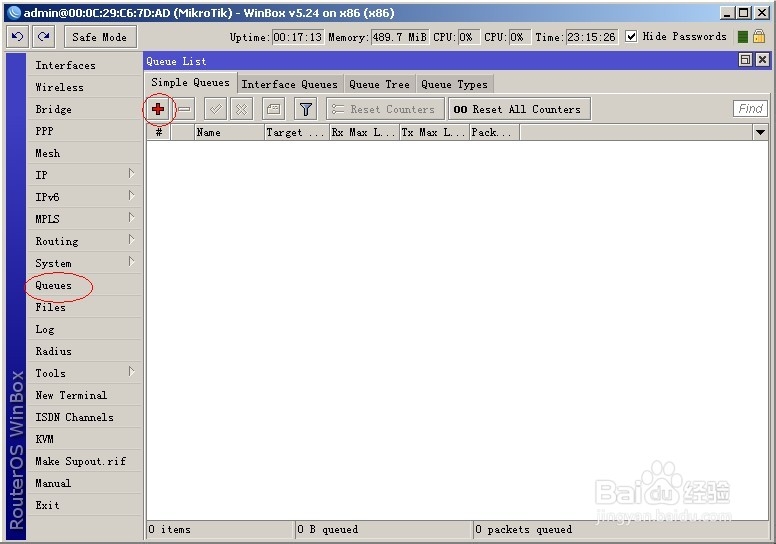Viewport: 776px width, 544px height.
Task: Restore the Queue List inner window
Action: pos(745,60)
